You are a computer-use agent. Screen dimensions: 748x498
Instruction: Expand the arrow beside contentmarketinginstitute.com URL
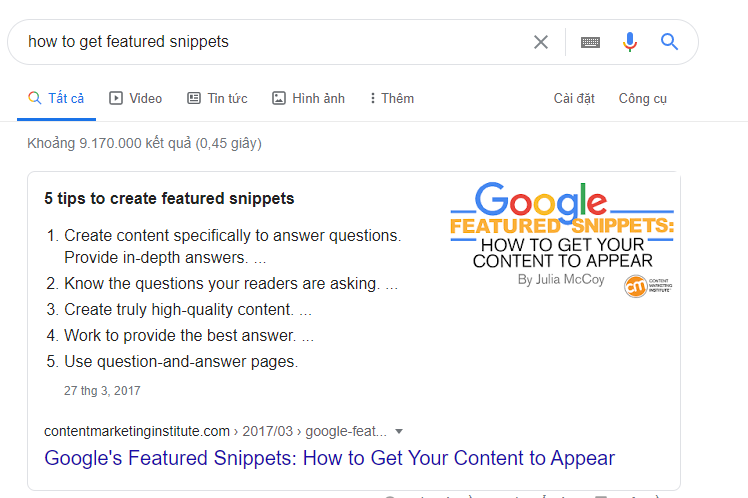coord(399,431)
